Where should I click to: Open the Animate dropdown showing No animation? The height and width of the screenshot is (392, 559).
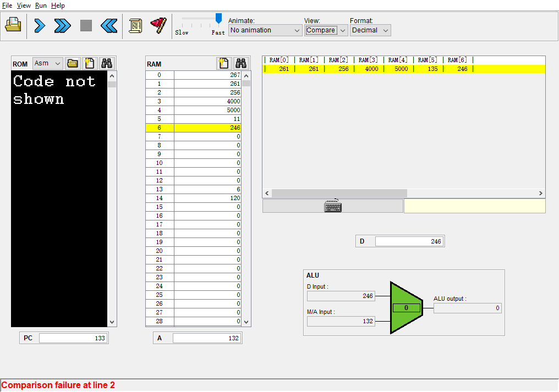pyautogui.click(x=265, y=30)
